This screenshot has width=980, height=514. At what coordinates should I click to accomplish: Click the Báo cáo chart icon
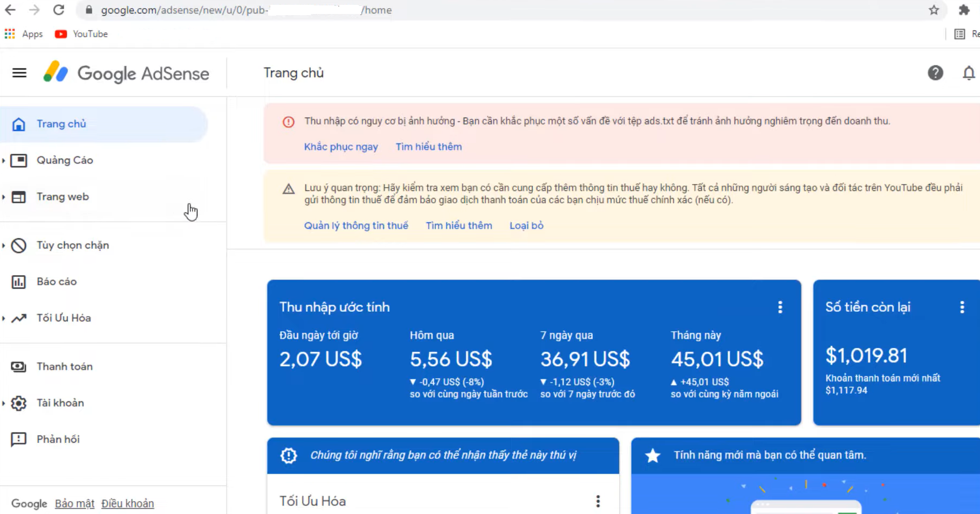pos(19,282)
